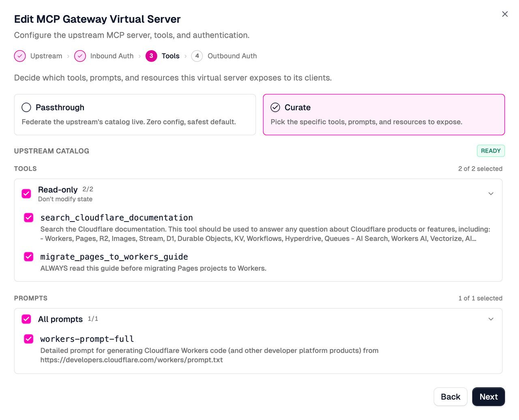Click the Next button
This screenshot has height=420, width=519.
coord(489,397)
